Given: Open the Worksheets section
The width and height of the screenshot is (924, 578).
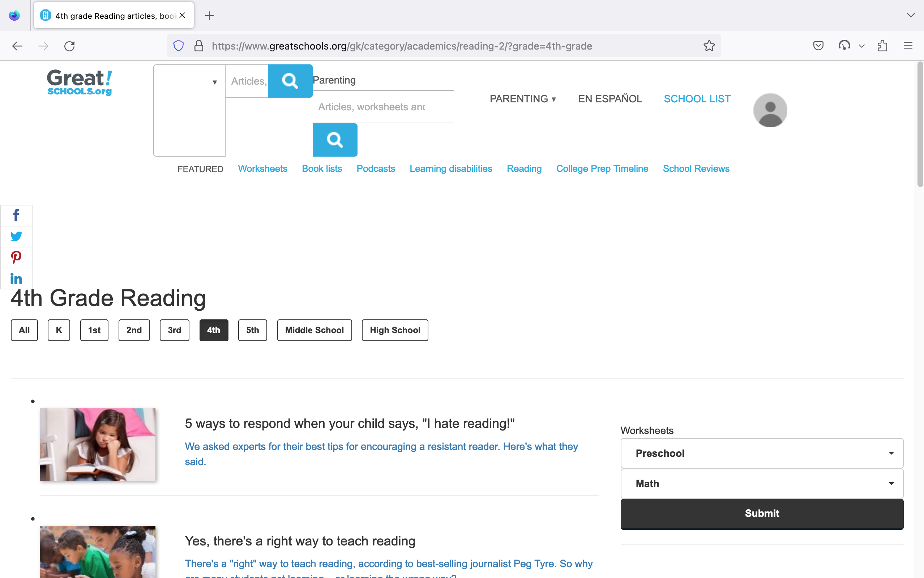Looking at the screenshot, I should (x=262, y=169).
